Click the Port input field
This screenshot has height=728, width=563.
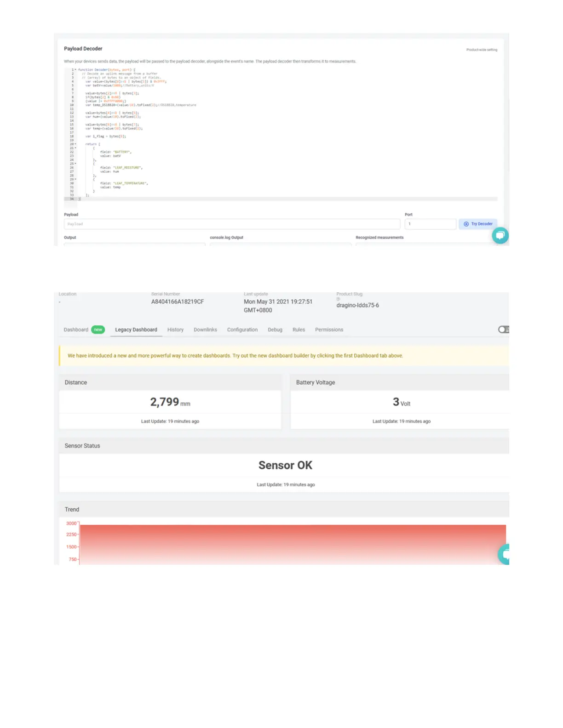pos(430,224)
